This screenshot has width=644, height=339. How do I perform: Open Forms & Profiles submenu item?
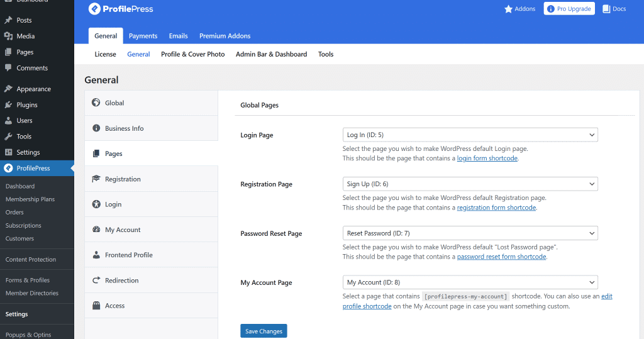point(28,281)
